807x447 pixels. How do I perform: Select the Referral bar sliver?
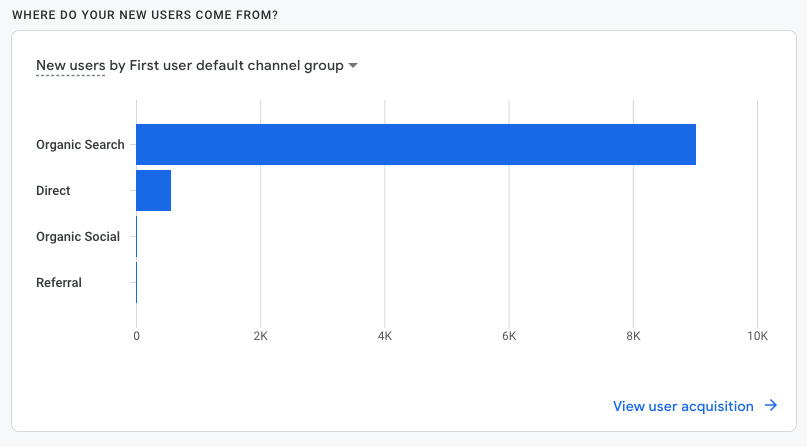[x=137, y=283]
